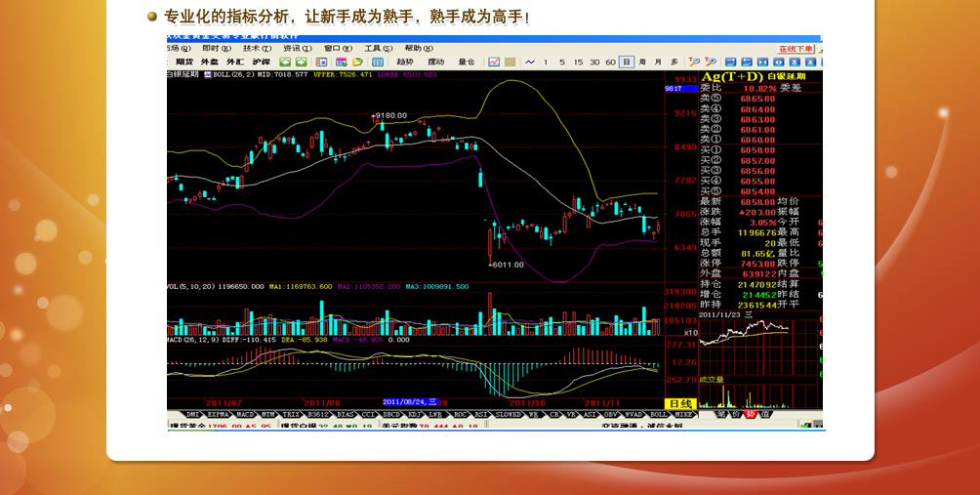Switch to the KDJ indicator tab
The width and height of the screenshot is (980, 495).
point(415,414)
